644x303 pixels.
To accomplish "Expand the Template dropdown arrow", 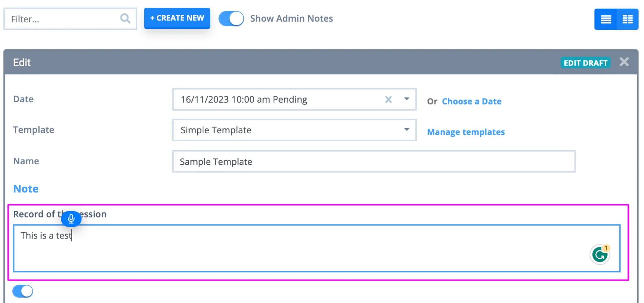I will pyautogui.click(x=407, y=129).
